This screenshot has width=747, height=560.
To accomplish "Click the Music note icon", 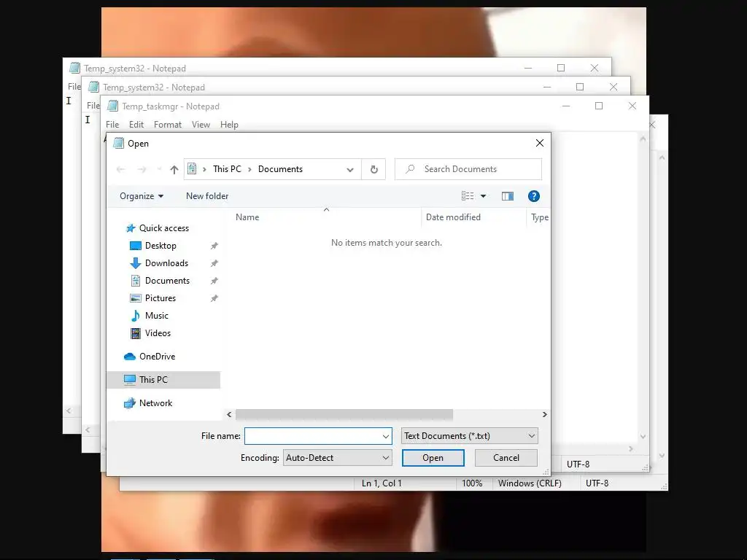I will pos(136,316).
